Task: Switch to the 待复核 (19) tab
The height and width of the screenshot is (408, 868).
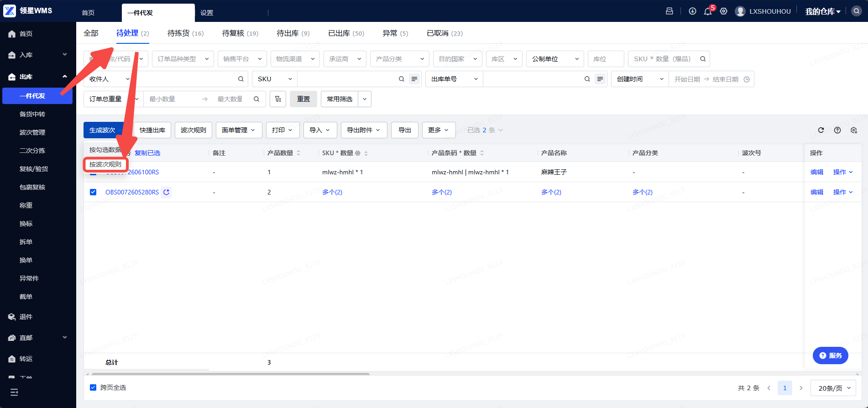Action: point(240,33)
